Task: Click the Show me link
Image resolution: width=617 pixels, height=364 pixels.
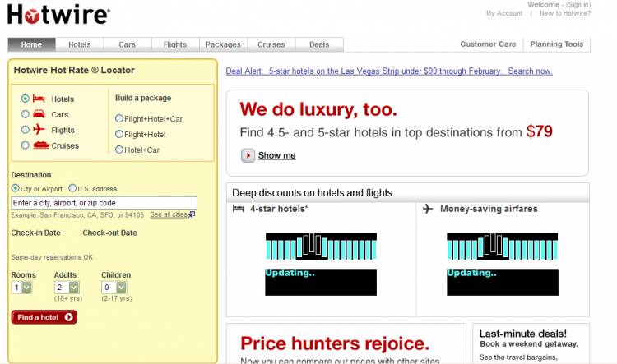Action: pos(276,155)
